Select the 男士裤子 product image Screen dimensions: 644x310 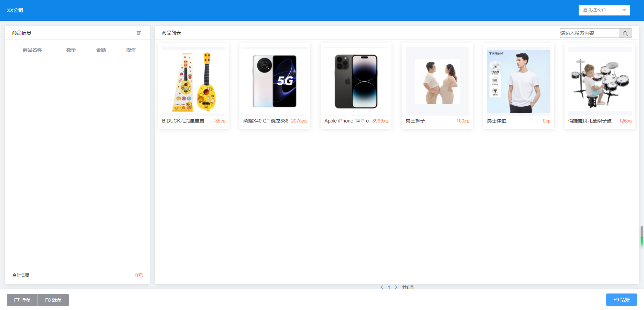tap(437, 81)
